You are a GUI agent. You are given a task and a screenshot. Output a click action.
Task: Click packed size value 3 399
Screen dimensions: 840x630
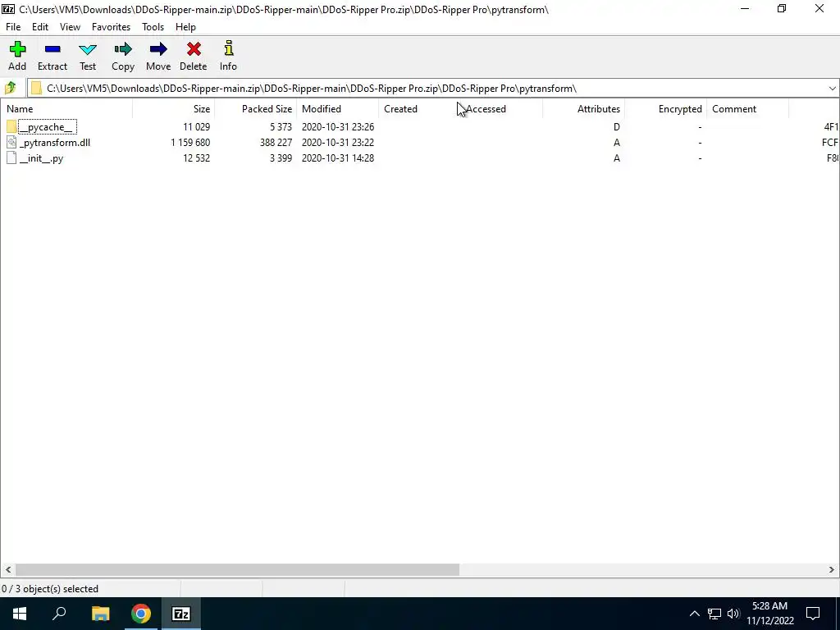[x=281, y=158]
